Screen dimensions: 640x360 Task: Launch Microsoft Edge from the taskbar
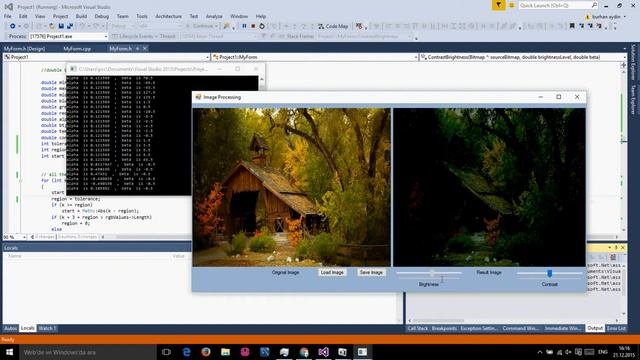pyautogui.click(x=187, y=352)
